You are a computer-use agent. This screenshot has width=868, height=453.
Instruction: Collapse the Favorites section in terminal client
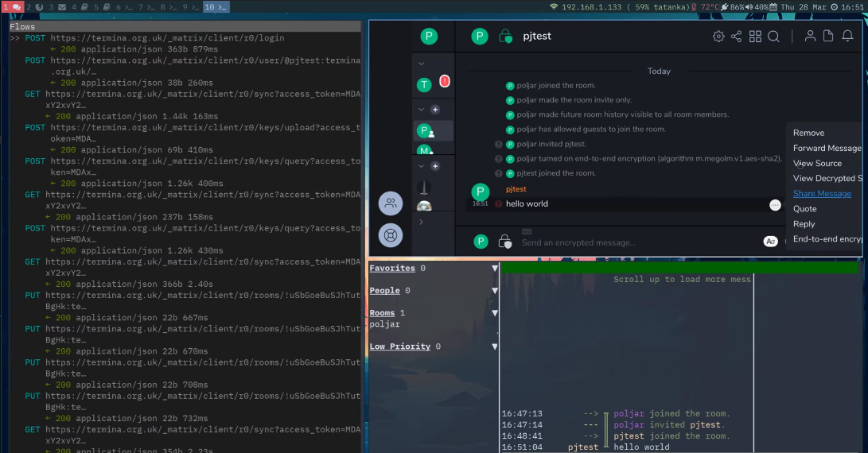pos(494,269)
